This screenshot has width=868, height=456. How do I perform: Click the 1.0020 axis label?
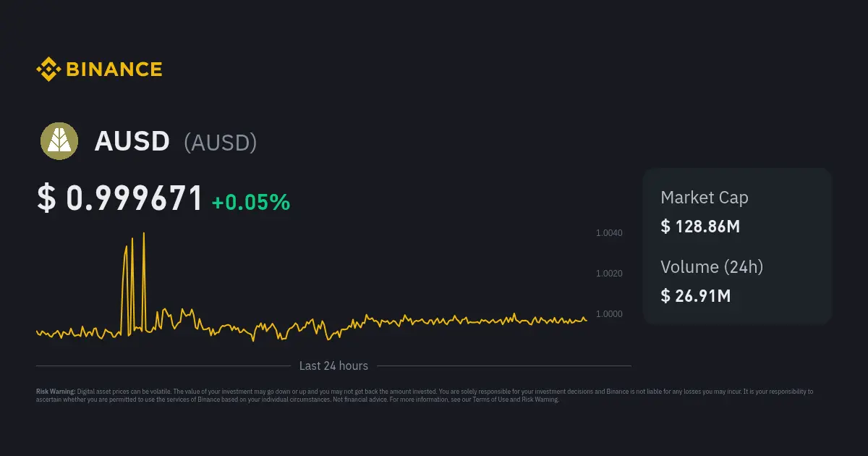coord(609,274)
